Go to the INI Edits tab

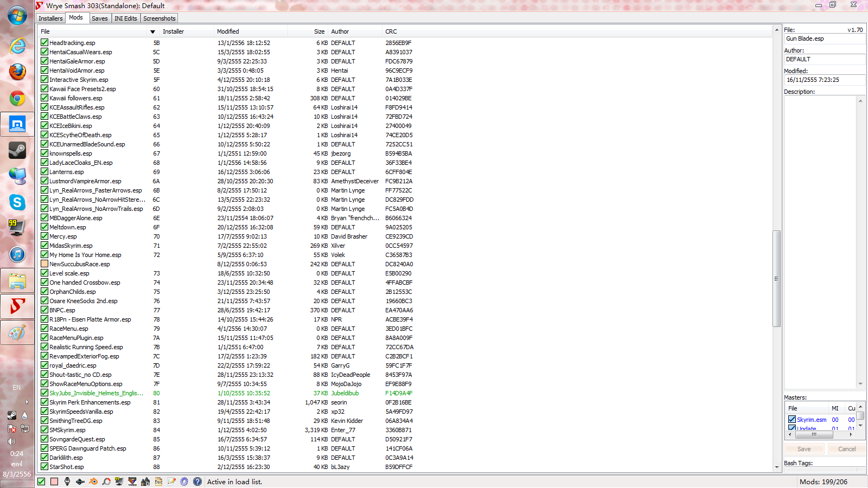tap(126, 18)
